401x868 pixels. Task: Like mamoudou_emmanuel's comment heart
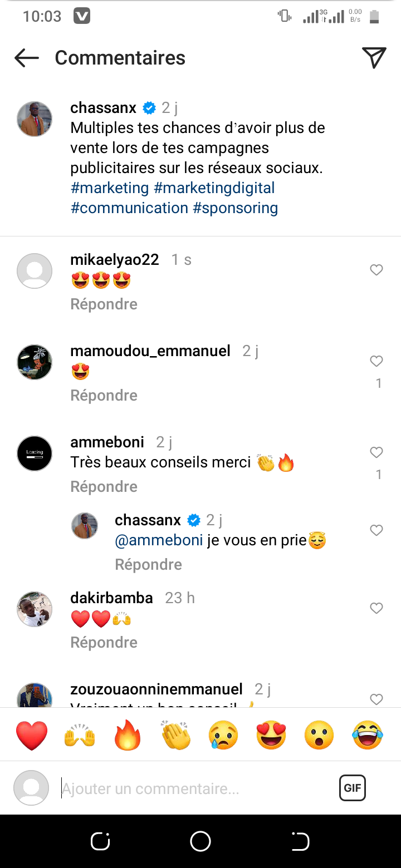[376, 361]
